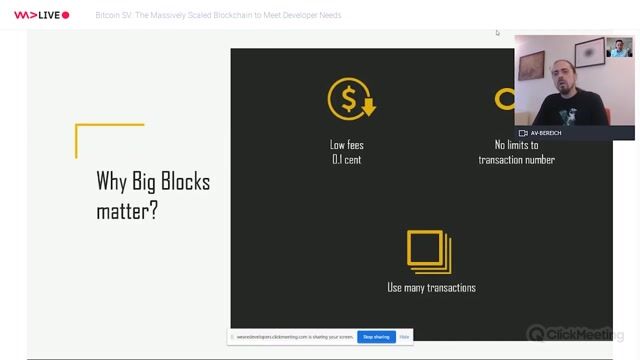This screenshot has height=360, width=640.
Task: Click the low fees dollar icon
Action: pos(351,99)
